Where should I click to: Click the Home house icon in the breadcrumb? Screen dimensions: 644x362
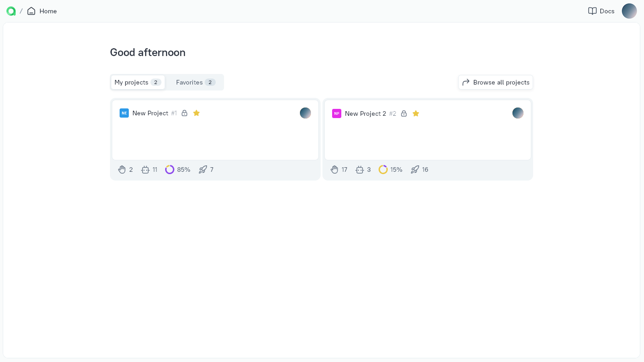[31, 11]
